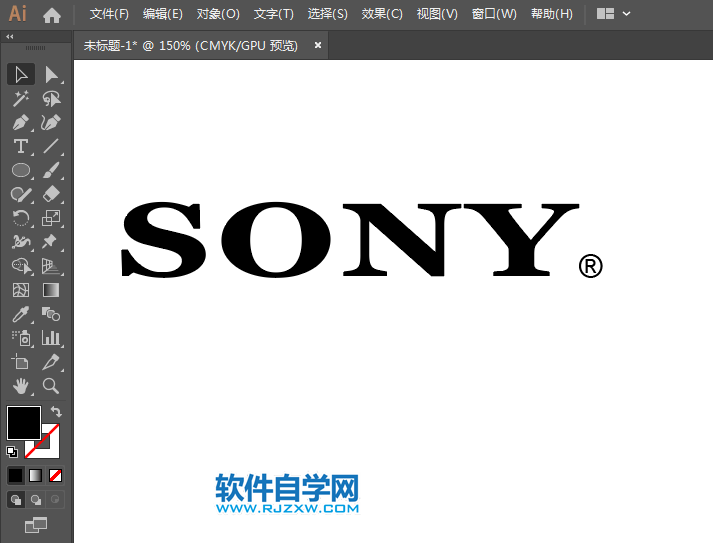Open the 编辑(E) menu
Image resolution: width=713 pixels, height=543 pixels.
[x=163, y=14]
